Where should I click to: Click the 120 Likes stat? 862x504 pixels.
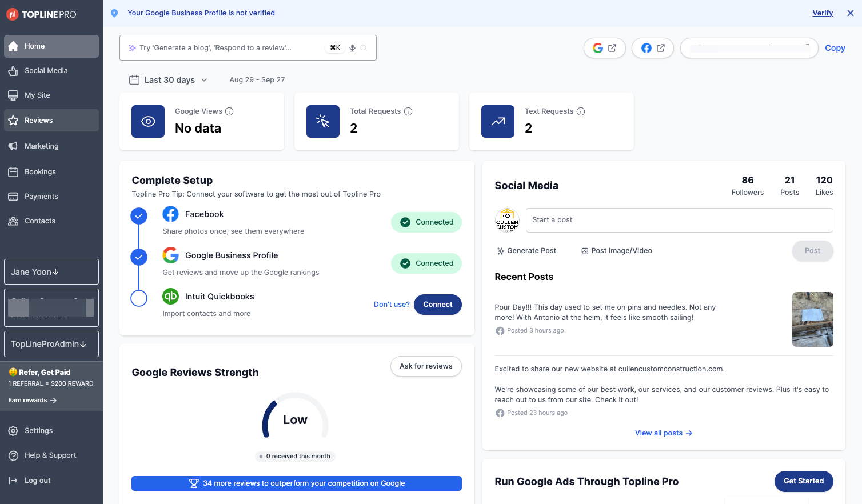(x=824, y=186)
